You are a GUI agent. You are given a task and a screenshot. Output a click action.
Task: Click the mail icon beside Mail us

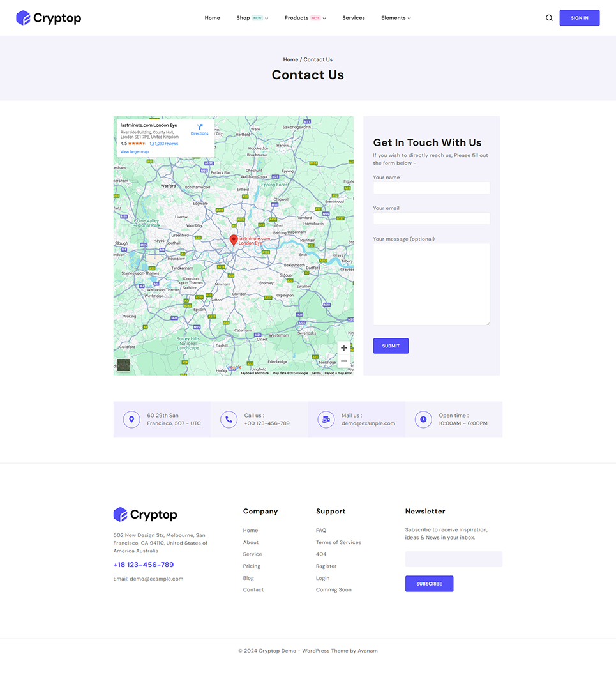point(326,420)
